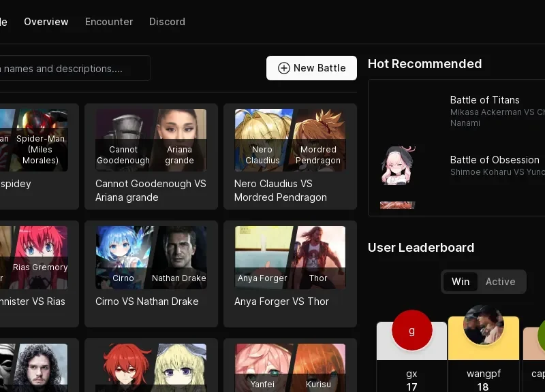Viewport: 545px width, 392px height.
Task: Click the New Battle button
Action: coord(311,68)
